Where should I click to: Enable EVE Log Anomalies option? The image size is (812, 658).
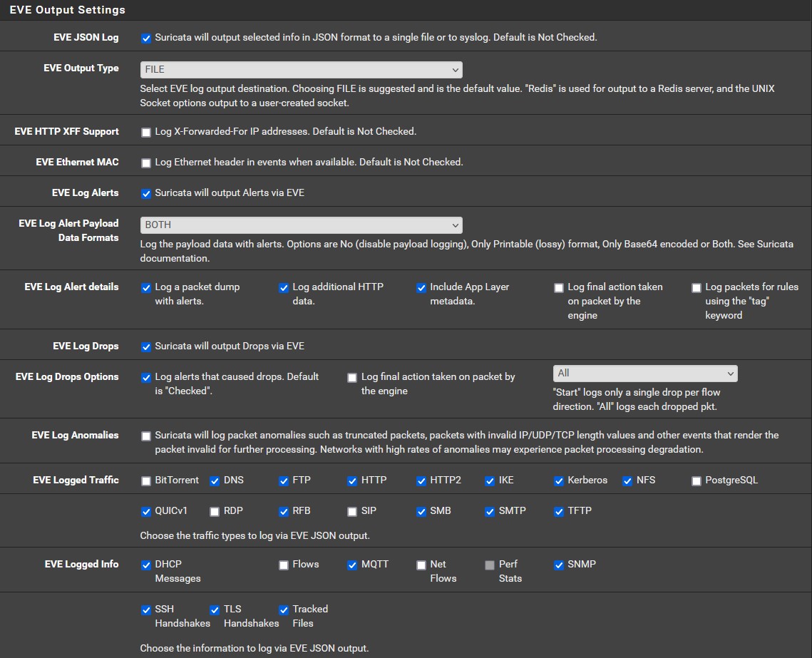pyautogui.click(x=146, y=436)
